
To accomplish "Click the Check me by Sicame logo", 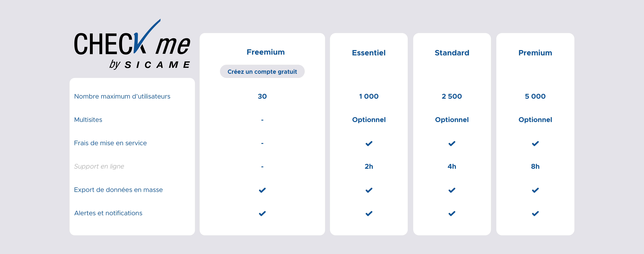I will click(132, 45).
